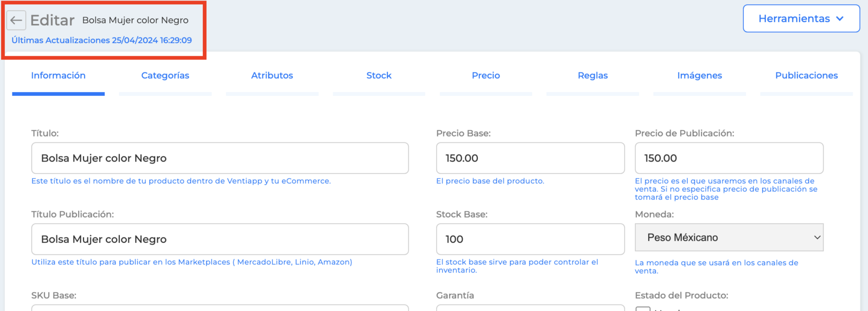
Task: Click the back arrow icon next to Editar
Action: (16, 21)
